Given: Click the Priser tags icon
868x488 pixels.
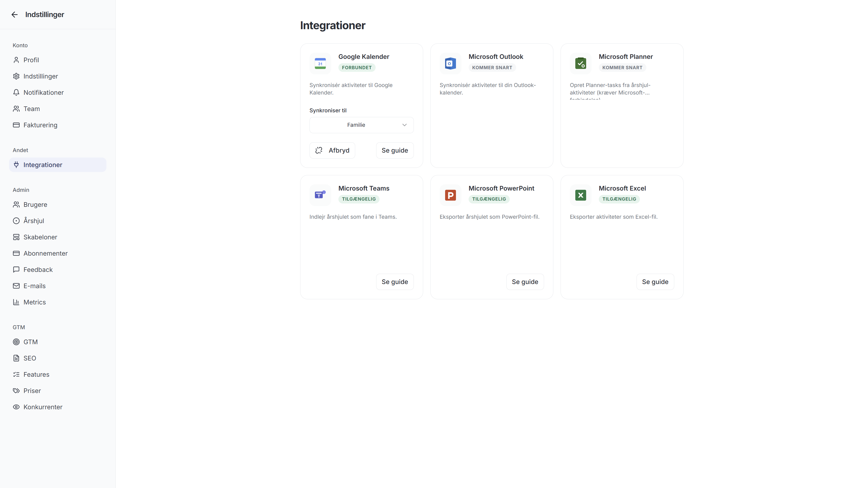Looking at the screenshot, I should click(16, 391).
